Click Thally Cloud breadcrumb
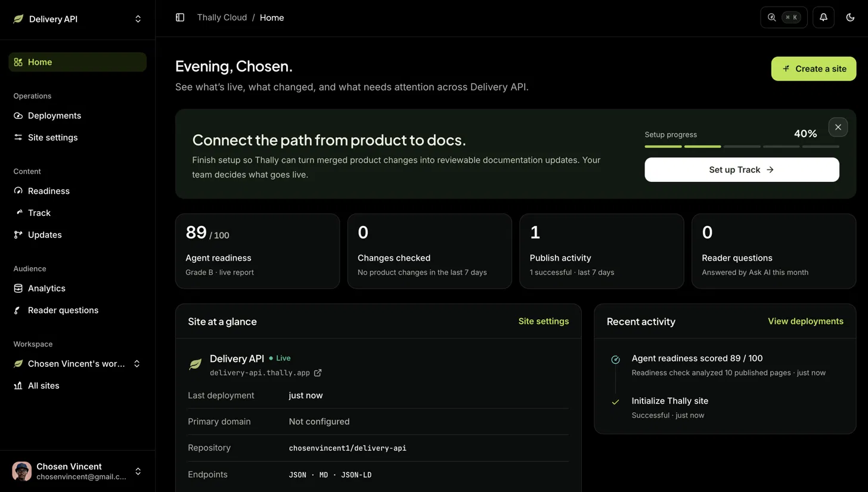 (222, 17)
